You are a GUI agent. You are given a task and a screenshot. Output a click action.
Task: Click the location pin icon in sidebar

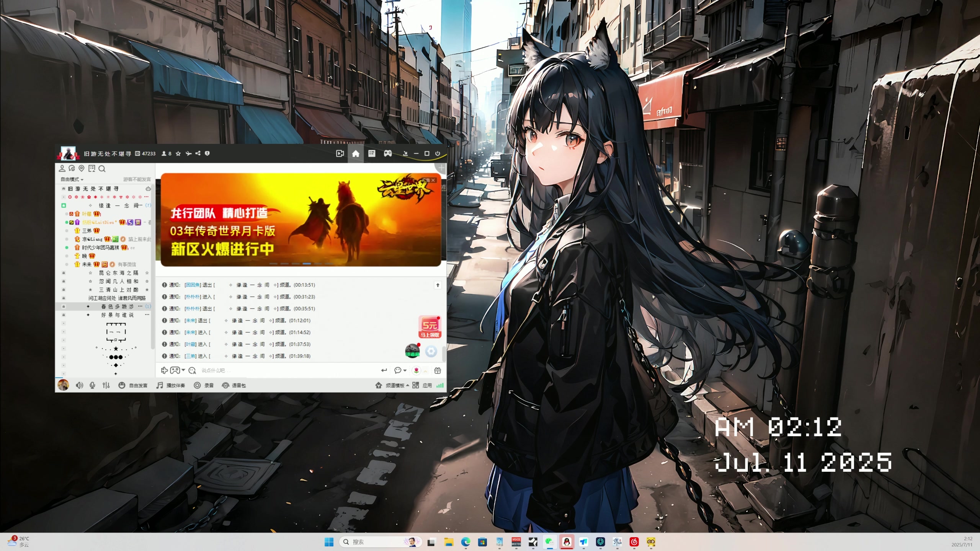81,168
